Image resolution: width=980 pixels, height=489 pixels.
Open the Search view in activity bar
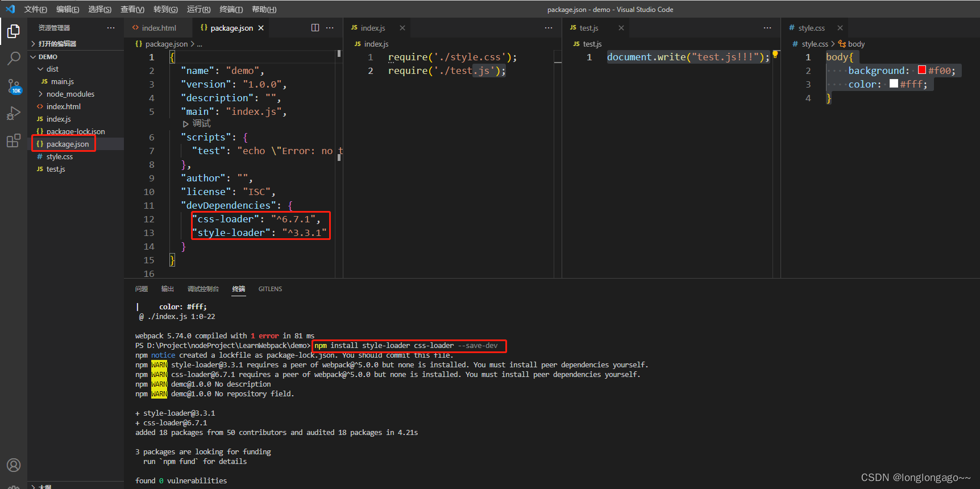click(x=14, y=59)
